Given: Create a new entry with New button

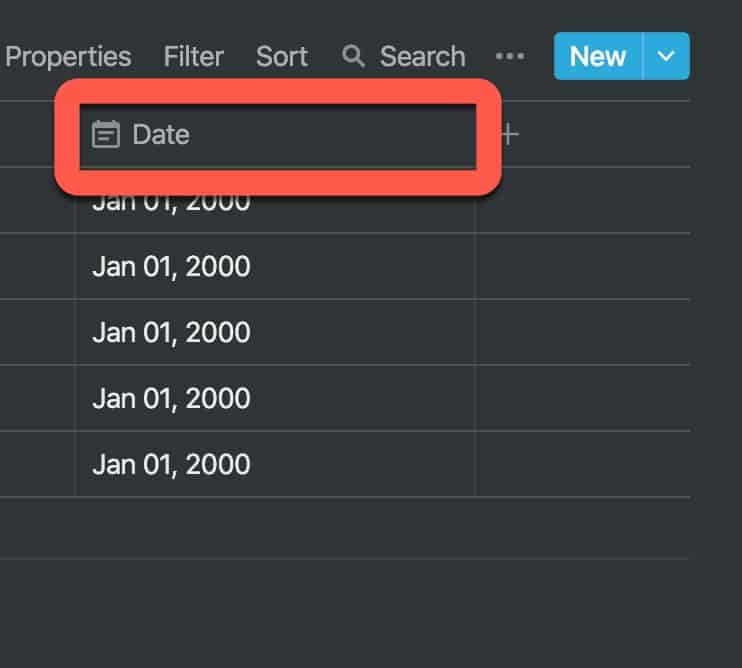Looking at the screenshot, I should pyautogui.click(x=598, y=56).
